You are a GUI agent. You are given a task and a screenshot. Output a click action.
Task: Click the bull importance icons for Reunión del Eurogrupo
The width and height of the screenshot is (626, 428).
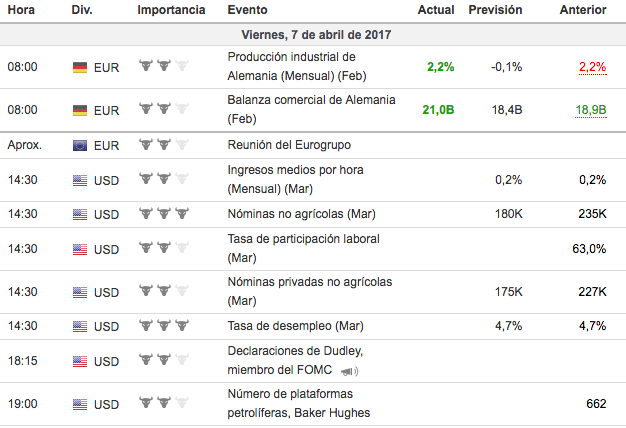tap(162, 145)
